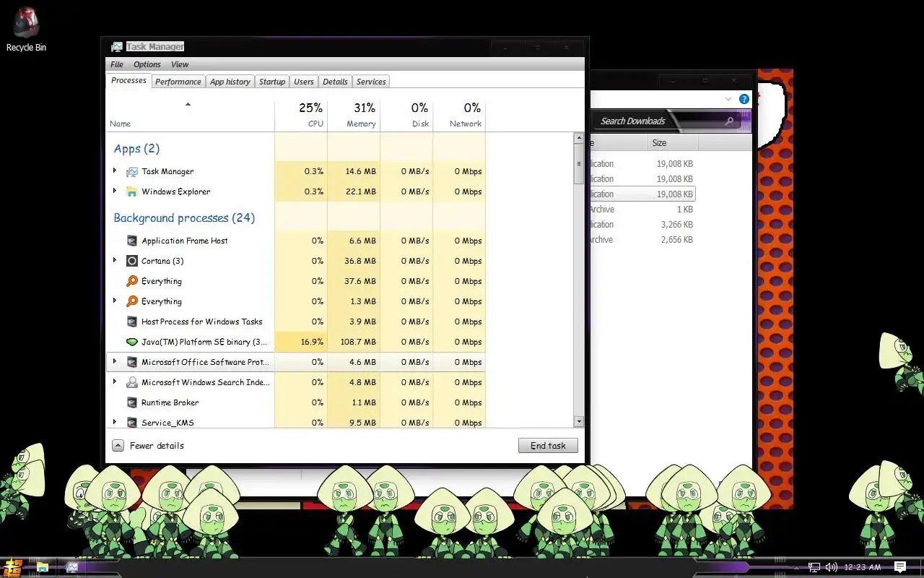The height and width of the screenshot is (578, 924).
Task: Sort by Size column in Explorer window
Action: tap(673, 143)
